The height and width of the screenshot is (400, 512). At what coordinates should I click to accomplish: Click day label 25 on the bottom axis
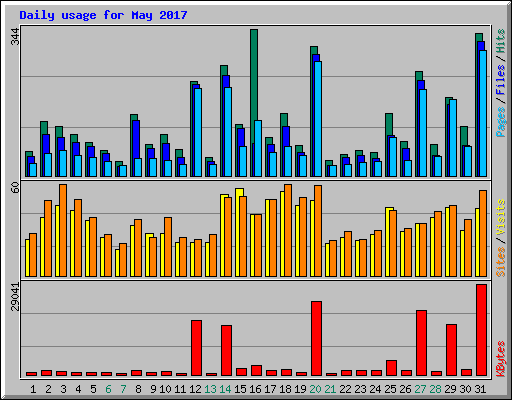coord(390,389)
